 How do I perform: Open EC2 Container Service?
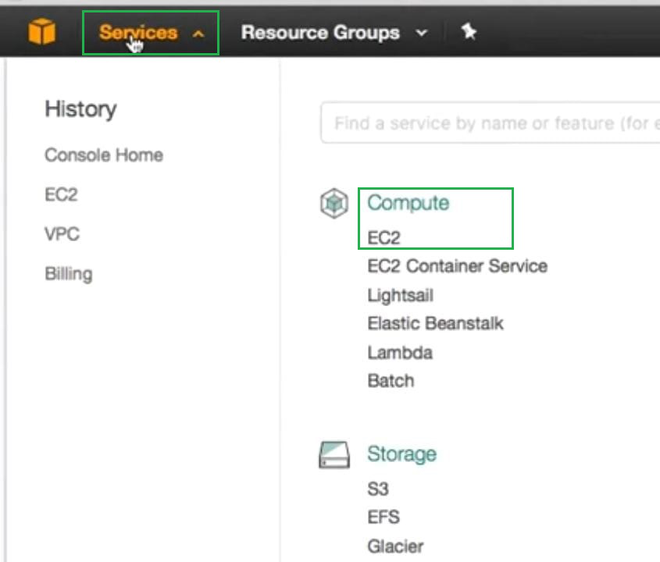coord(457,266)
